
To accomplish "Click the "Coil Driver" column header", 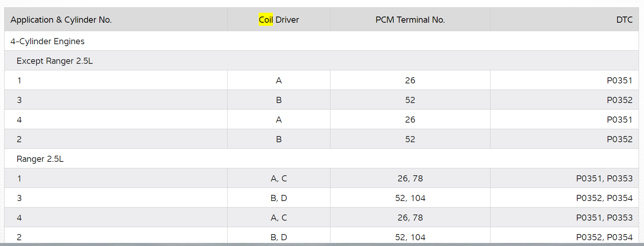I will click(x=279, y=20).
